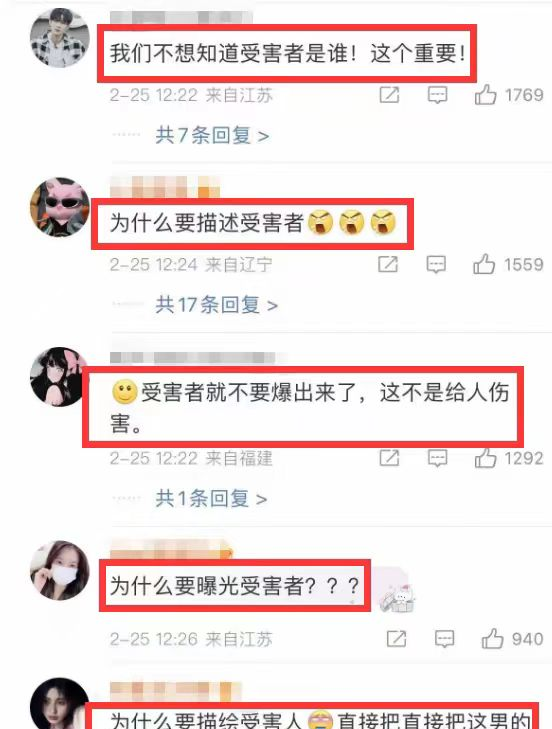Expand 共1条回复 reply thread
This screenshot has width=552, height=729.
coord(211,498)
